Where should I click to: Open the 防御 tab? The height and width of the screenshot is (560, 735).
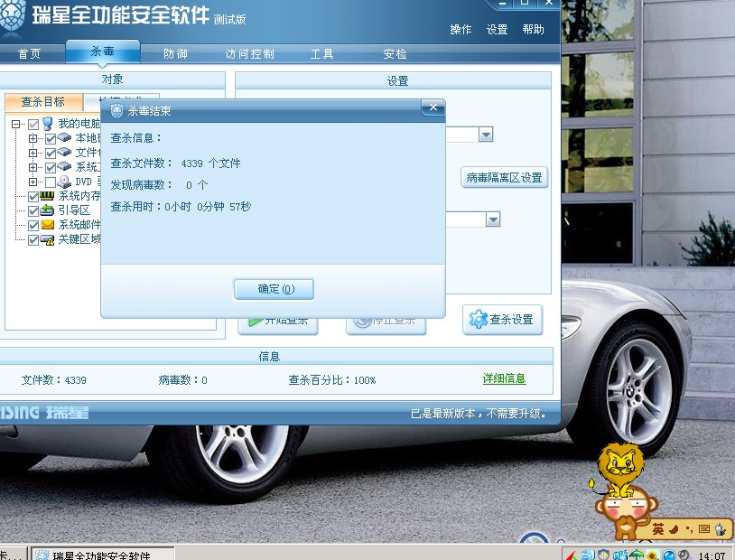(175, 54)
